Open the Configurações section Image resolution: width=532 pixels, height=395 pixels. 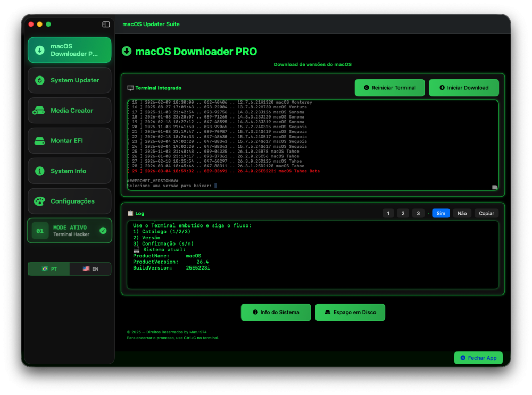[70, 201]
